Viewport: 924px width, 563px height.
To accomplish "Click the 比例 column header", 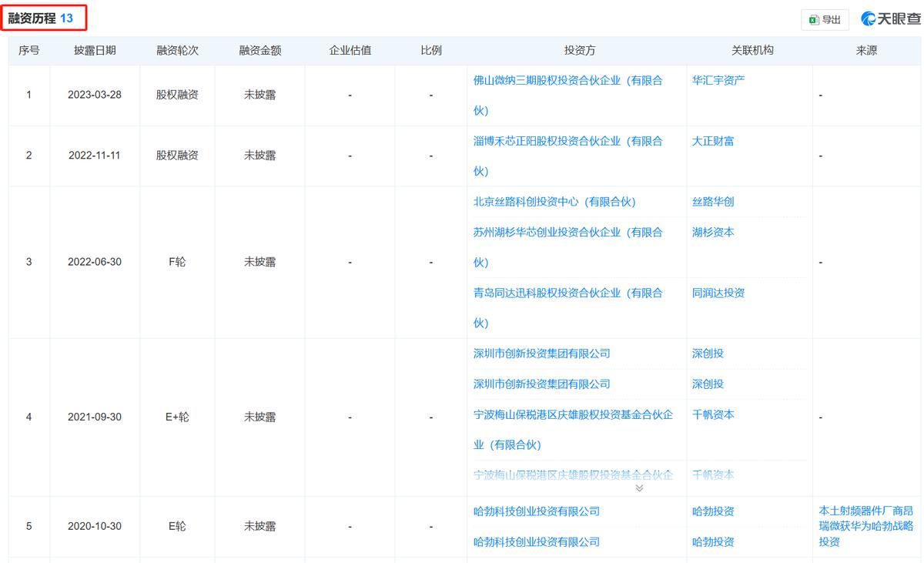I will pos(431,51).
